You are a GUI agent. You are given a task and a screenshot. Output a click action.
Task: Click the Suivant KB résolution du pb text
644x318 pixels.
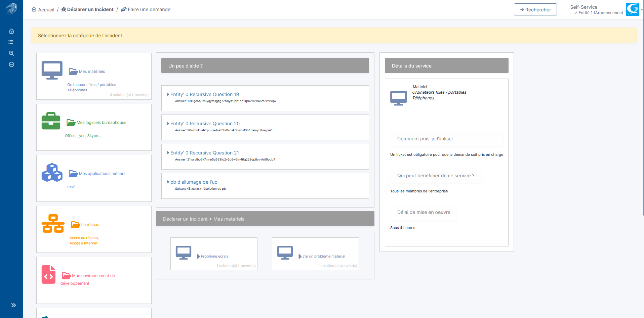click(200, 189)
